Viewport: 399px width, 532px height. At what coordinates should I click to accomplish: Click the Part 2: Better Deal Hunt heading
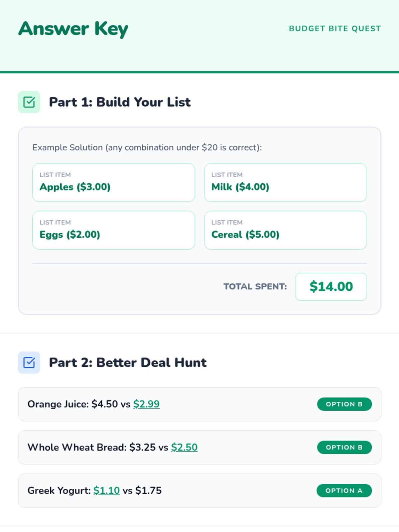(128, 362)
